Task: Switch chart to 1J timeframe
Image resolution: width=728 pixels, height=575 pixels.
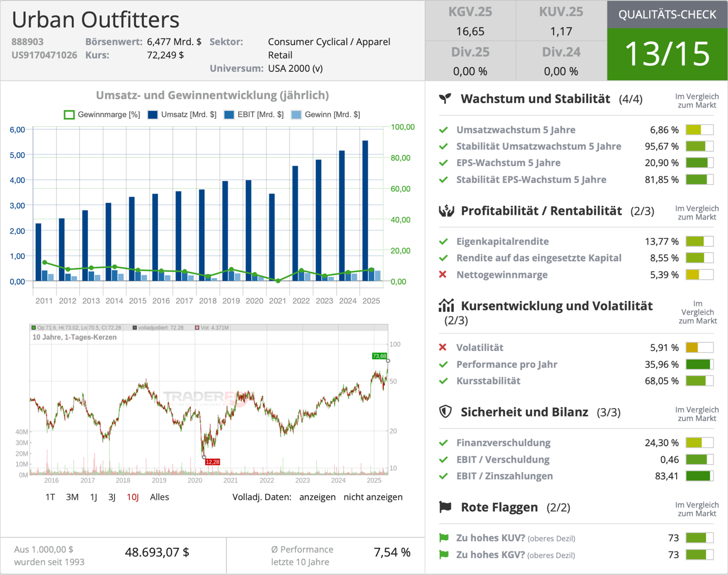Action: point(93,497)
